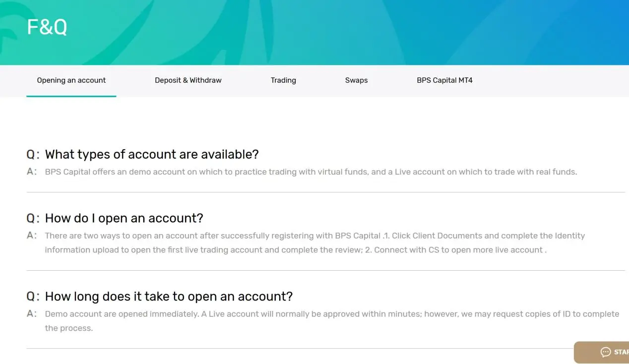629x364 pixels.
Task: Click answer starting "There are two ways to open"
Action: tap(315, 243)
